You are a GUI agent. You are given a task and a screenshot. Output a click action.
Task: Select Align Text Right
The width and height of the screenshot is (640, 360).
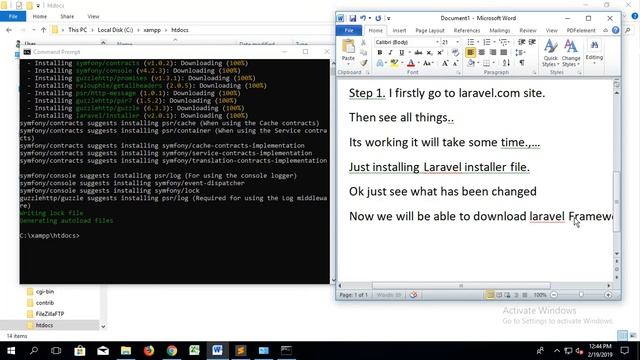493,52
